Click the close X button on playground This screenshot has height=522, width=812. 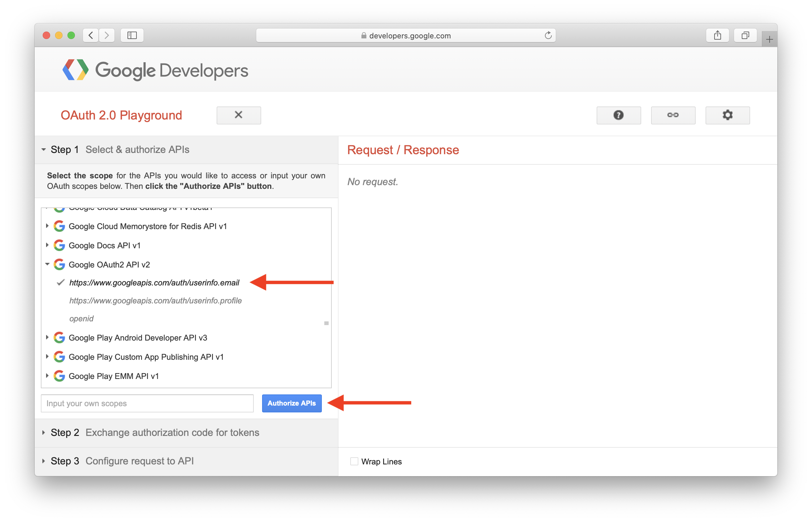point(239,115)
